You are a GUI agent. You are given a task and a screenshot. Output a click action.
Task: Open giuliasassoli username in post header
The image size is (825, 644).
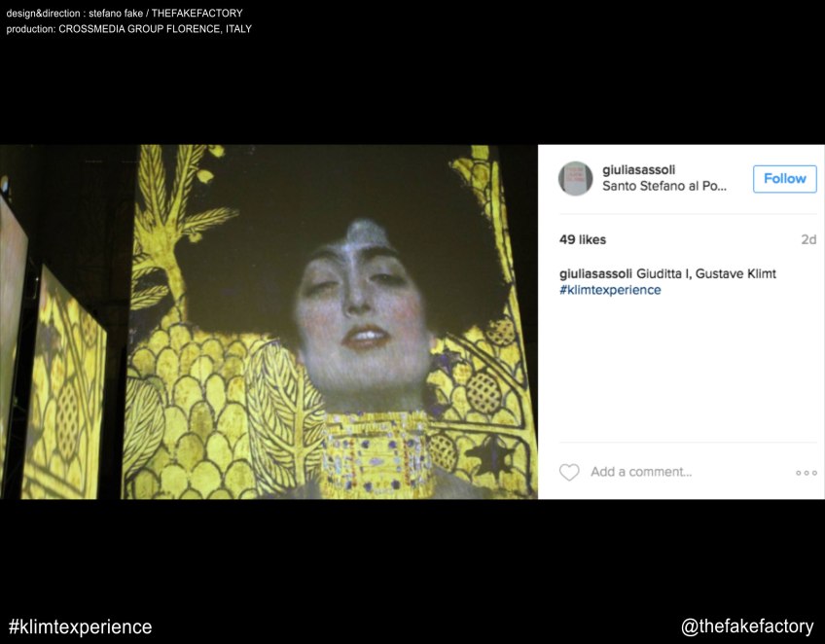[638, 170]
